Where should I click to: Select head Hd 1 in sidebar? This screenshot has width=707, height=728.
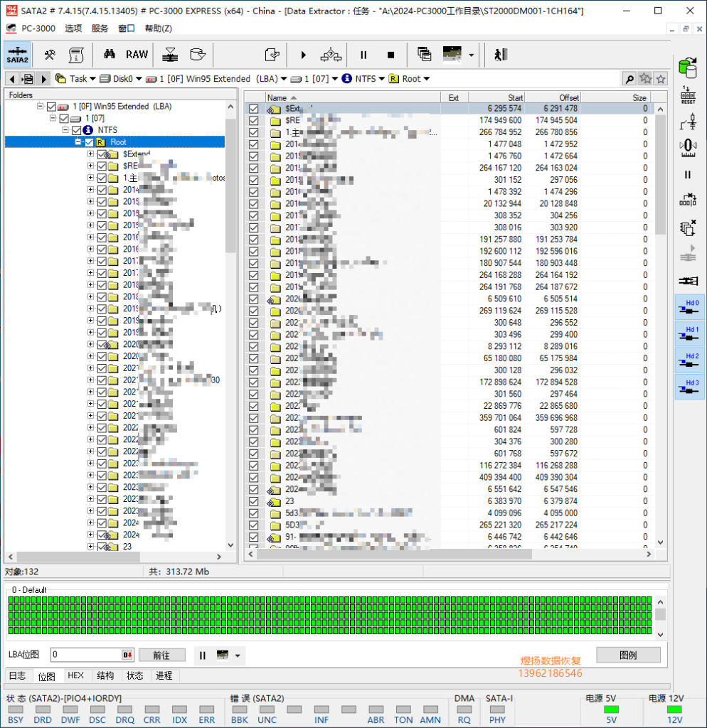(x=689, y=333)
